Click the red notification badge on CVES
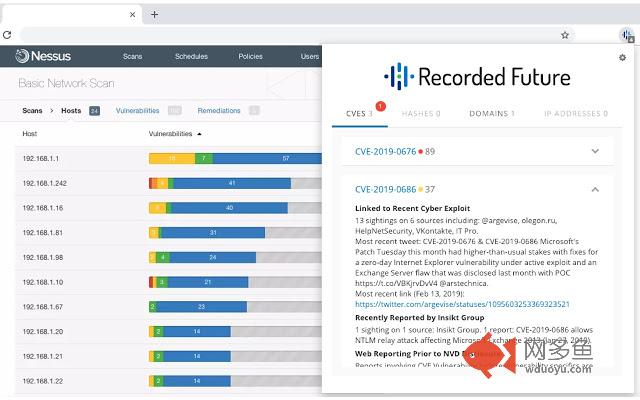The height and width of the screenshot is (400, 640). pyautogui.click(x=380, y=107)
